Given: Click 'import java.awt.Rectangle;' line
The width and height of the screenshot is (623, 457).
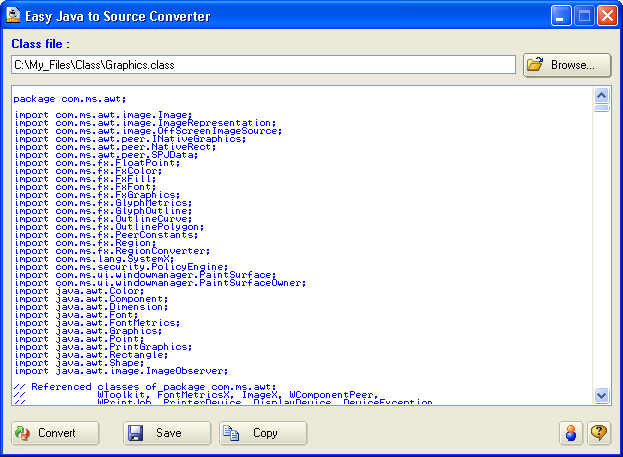Looking at the screenshot, I should pyautogui.click(x=91, y=355).
